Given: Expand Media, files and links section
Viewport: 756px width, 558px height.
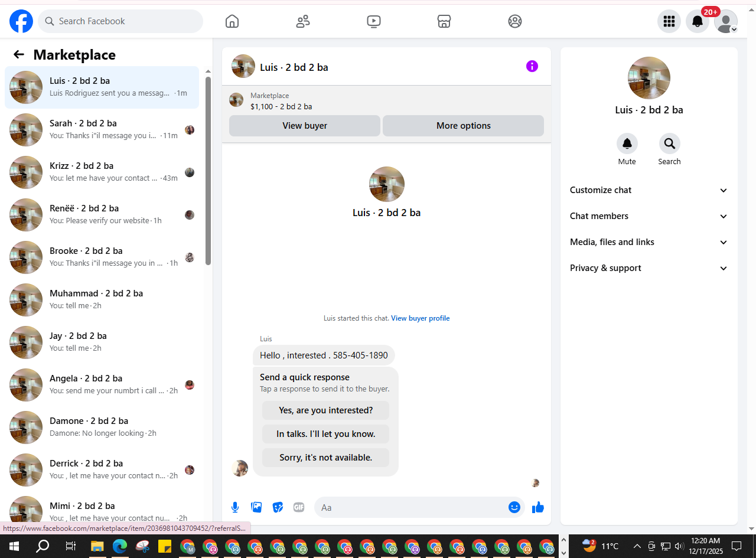Looking at the screenshot, I should [x=649, y=242].
